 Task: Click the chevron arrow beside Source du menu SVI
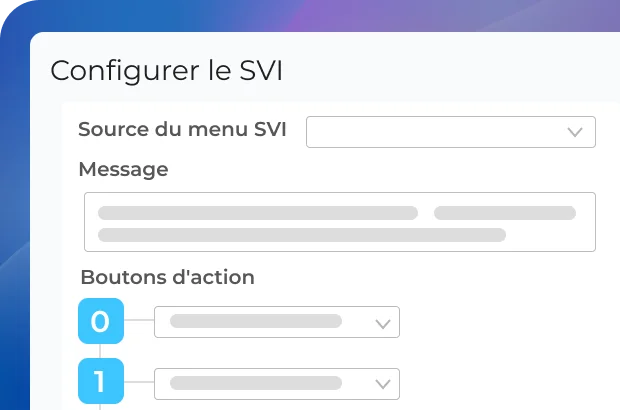tap(575, 132)
